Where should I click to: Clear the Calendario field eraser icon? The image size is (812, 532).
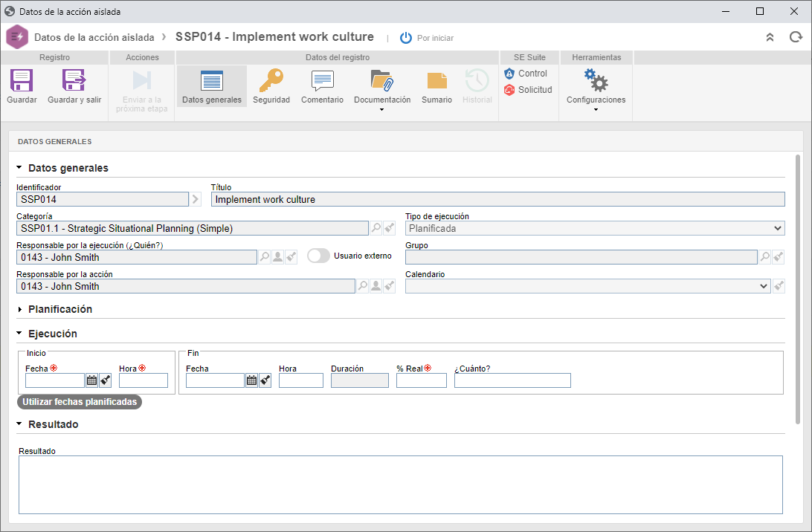tap(779, 285)
